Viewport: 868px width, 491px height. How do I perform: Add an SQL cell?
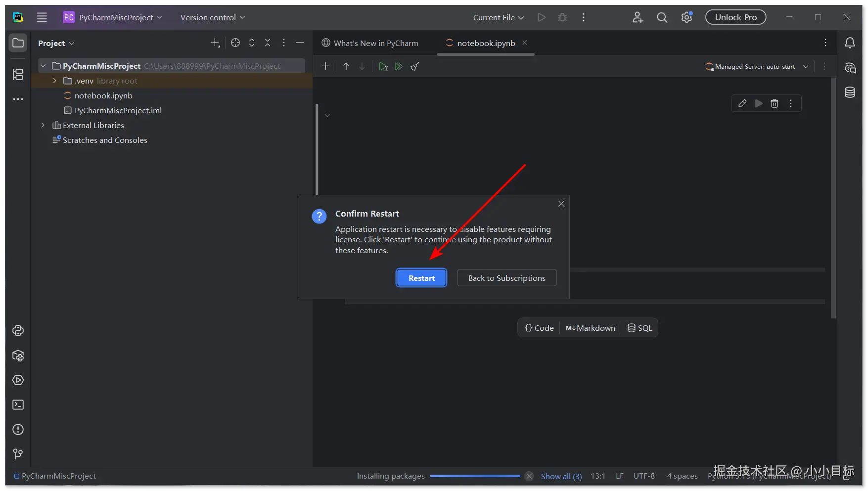(x=640, y=328)
